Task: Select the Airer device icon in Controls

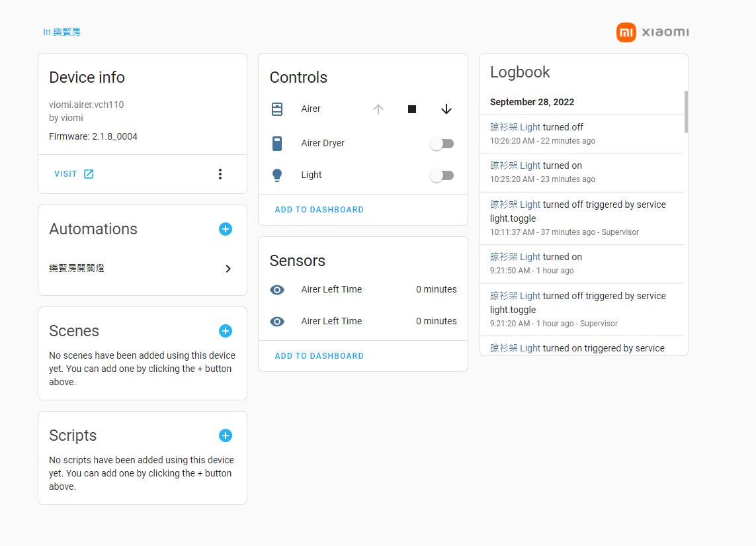Action: point(277,109)
